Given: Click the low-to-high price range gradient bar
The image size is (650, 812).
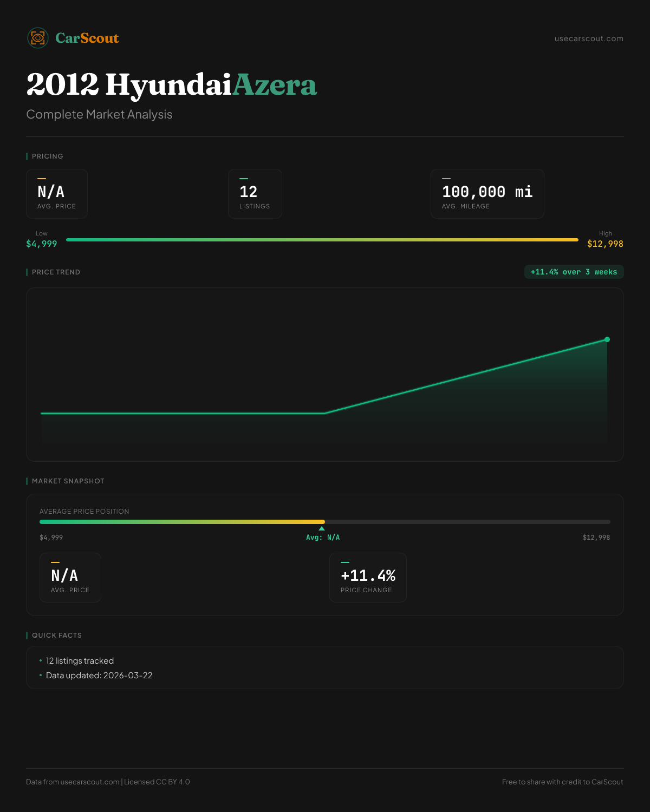Looking at the screenshot, I should [322, 240].
